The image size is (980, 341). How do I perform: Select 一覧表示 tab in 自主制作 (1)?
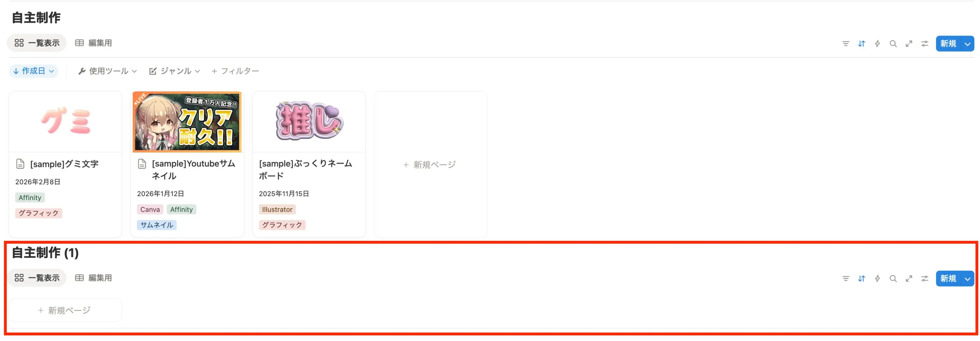click(x=37, y=278)
